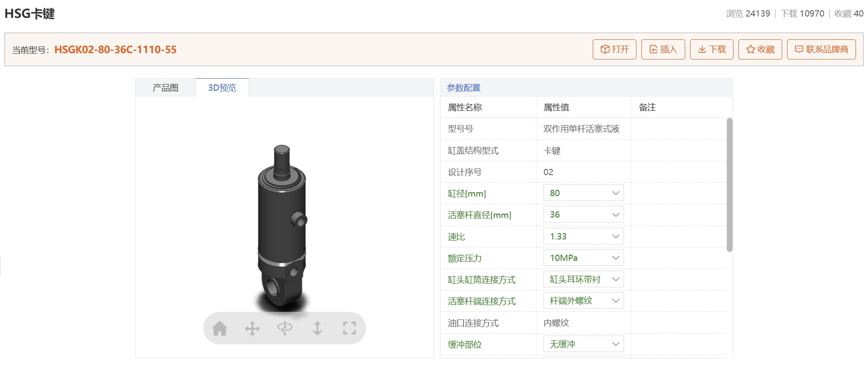Click the 缓冲部位 attribute label
Image resolution: width=868 pixels, height=365 pixels.
(464, 344)
